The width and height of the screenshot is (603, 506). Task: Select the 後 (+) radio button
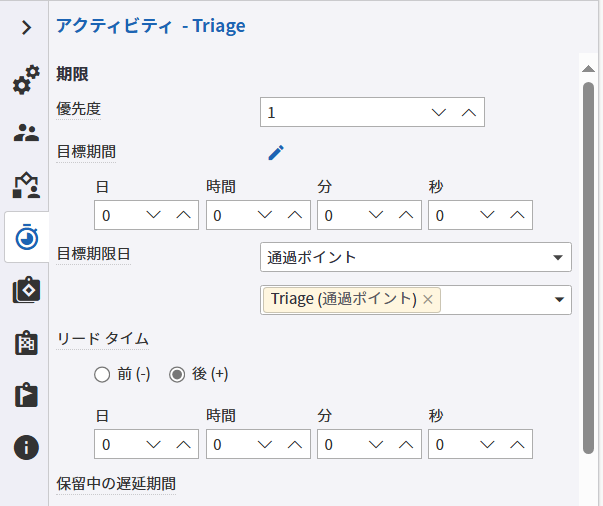[x=177, y=375]
